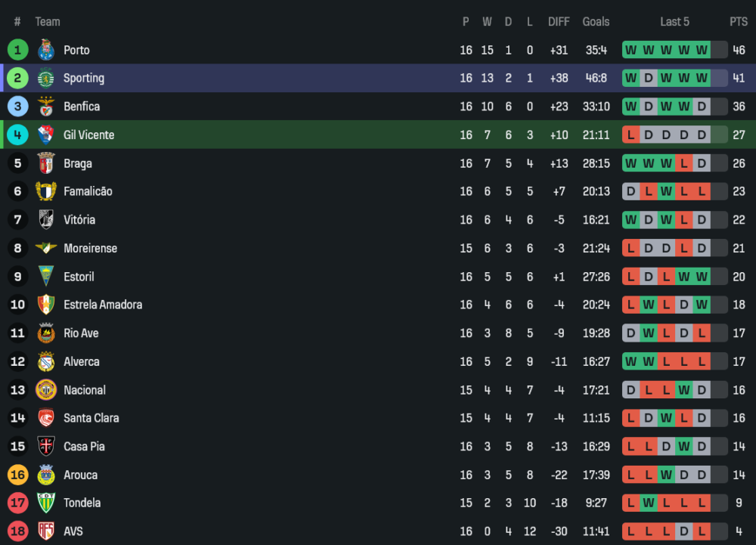The height and width of the screenshot is (545, 756).
Task: Open the Santa Clara team link
Action: [x=91, y=418]
